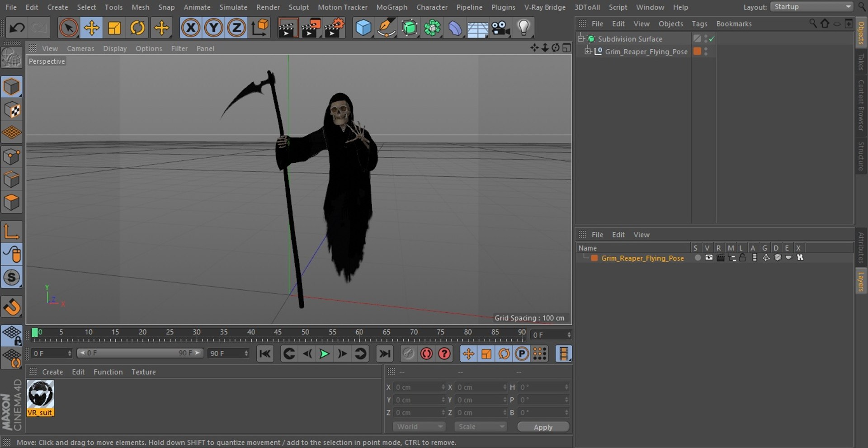
Task: Step the 90 F end frame spinner
Action: (x=246, y=353)
